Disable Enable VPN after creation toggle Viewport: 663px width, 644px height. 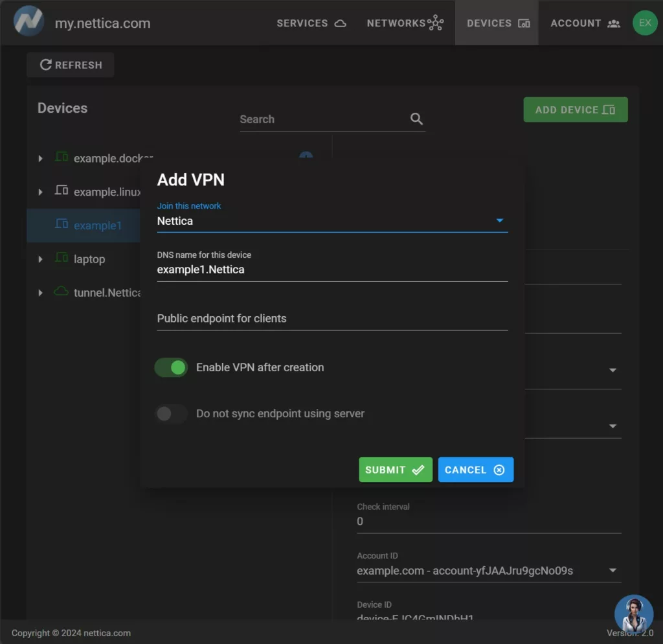point(172,367)
